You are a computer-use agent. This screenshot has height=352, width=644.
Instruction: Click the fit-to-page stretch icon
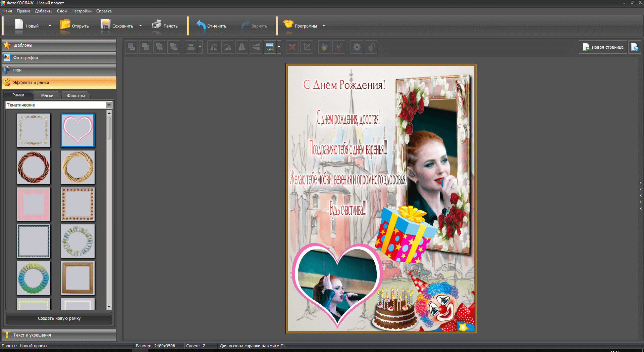click(x=270, y=47)
